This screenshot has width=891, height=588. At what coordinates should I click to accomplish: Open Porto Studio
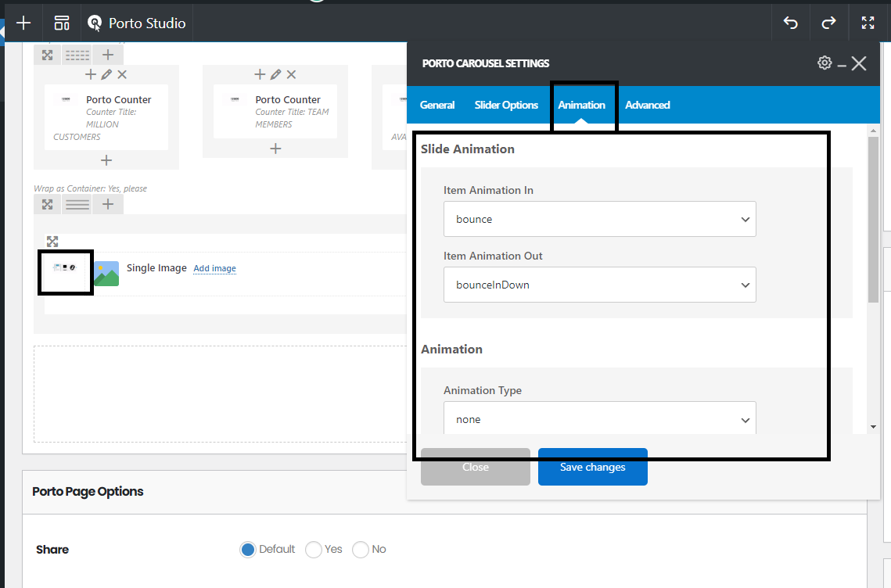pos(137,23)
